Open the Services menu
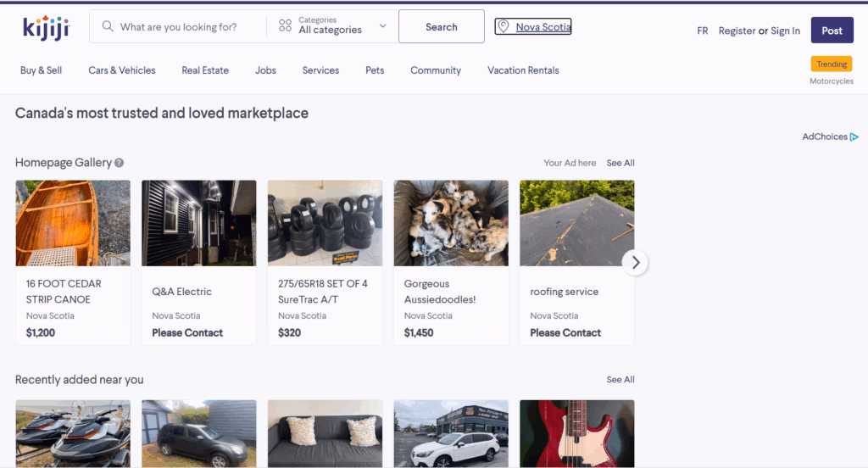The width and height of the screenshot is (868, 468). [320, 70]
